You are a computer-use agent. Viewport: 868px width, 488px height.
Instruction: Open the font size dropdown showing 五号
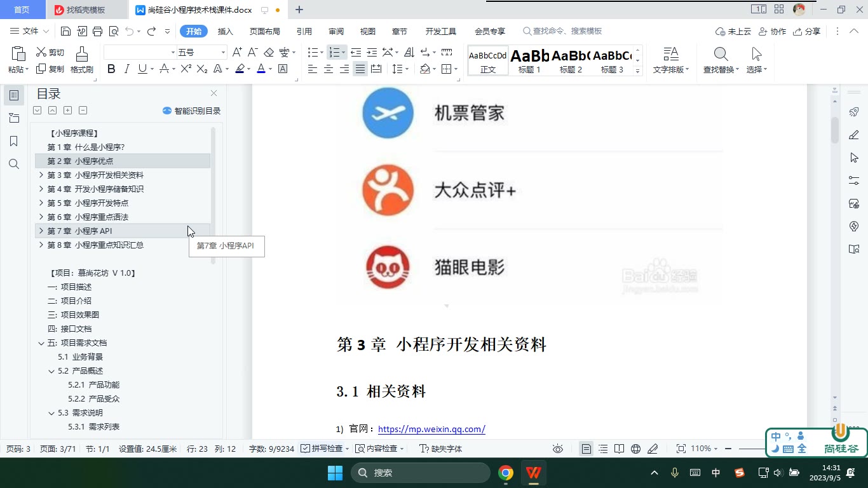[223, 52]
